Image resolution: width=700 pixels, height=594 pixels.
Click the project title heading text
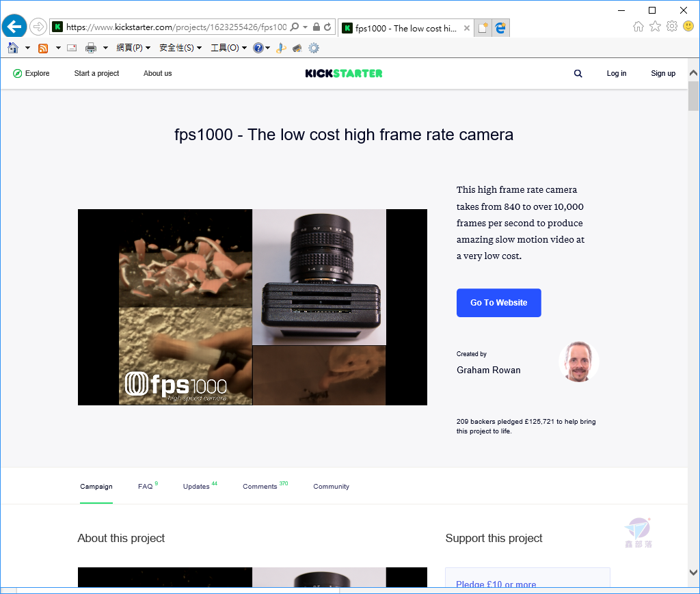pos(344,135)
